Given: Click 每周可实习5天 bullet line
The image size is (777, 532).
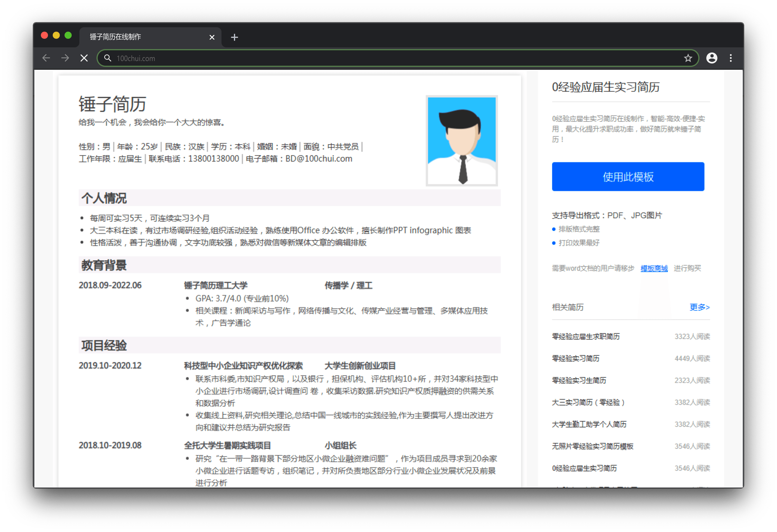Looking at the screenshot, I should 150,218.
